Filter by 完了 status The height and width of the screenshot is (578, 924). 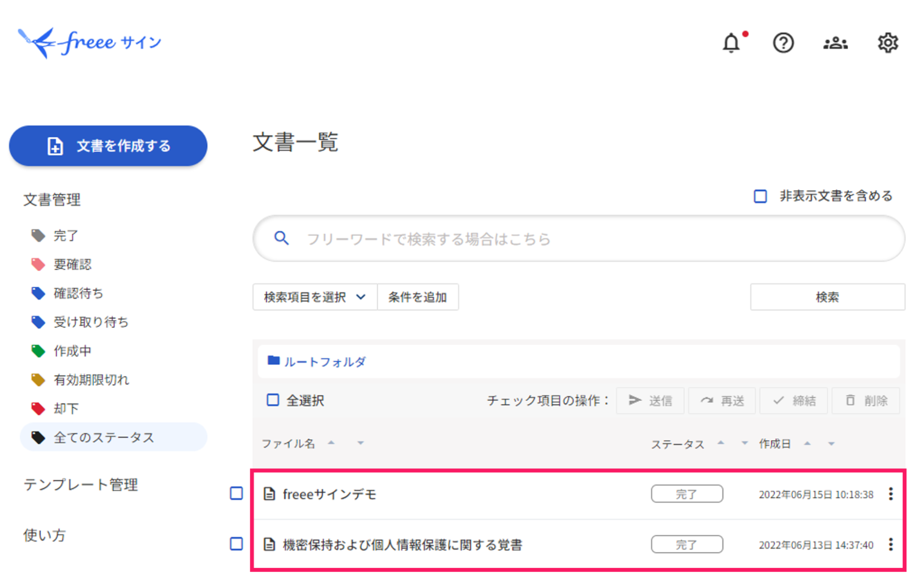point(66,236)
